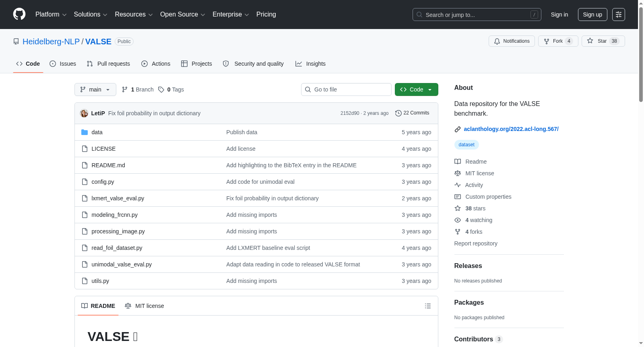Select the README tab in file viewer
Viewport: 644px width, 347px height.
(98, 306)
